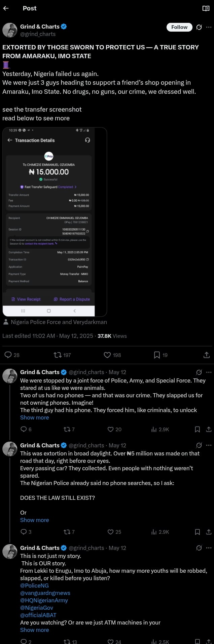The width and height of the screenshot is (214, 644).
Task: Click the Grok icon on main post
Action: click(x=199, y=27)
